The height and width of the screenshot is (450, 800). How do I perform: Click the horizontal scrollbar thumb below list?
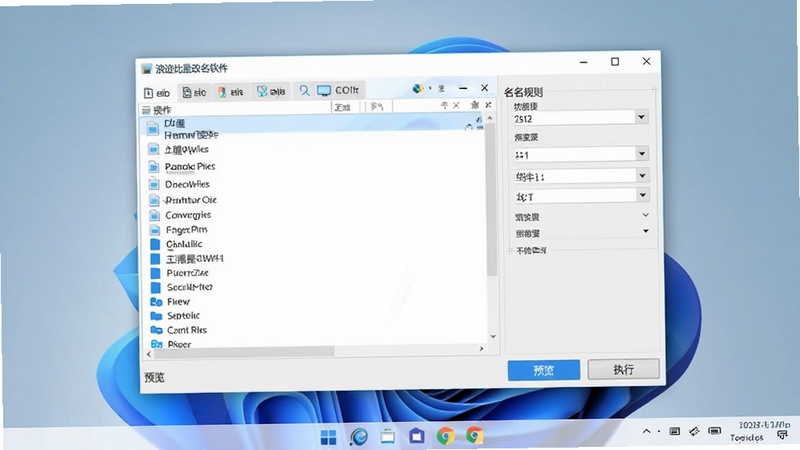pos(244,352)
